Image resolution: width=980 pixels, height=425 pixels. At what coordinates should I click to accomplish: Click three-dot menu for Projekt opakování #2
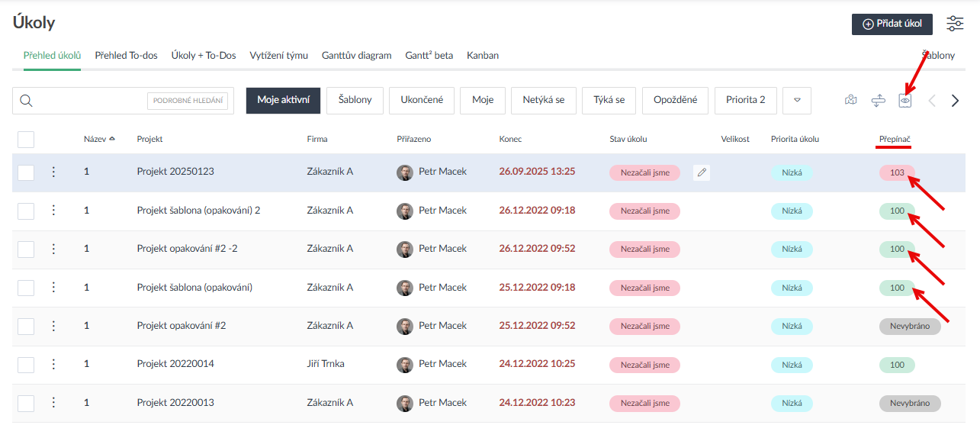click(53, 326)
